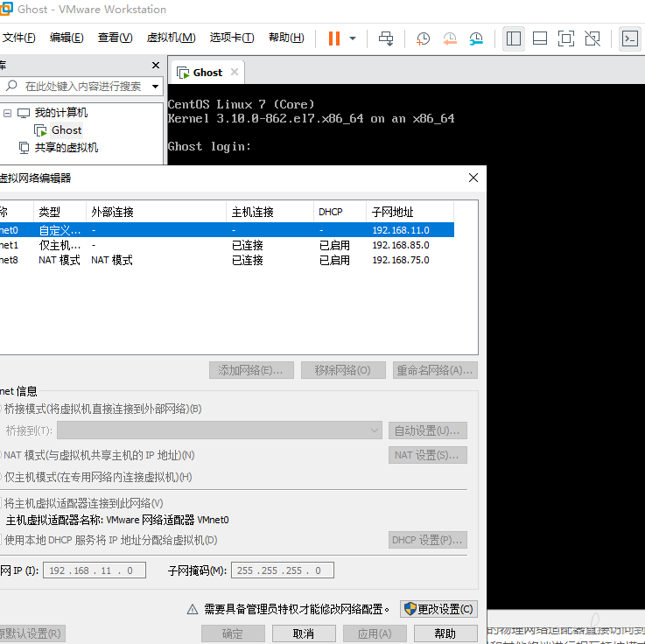The width and height of the screenshot is (645, 644).
Task: Close the virtual network editor dialog
Action: click(473, 178)
